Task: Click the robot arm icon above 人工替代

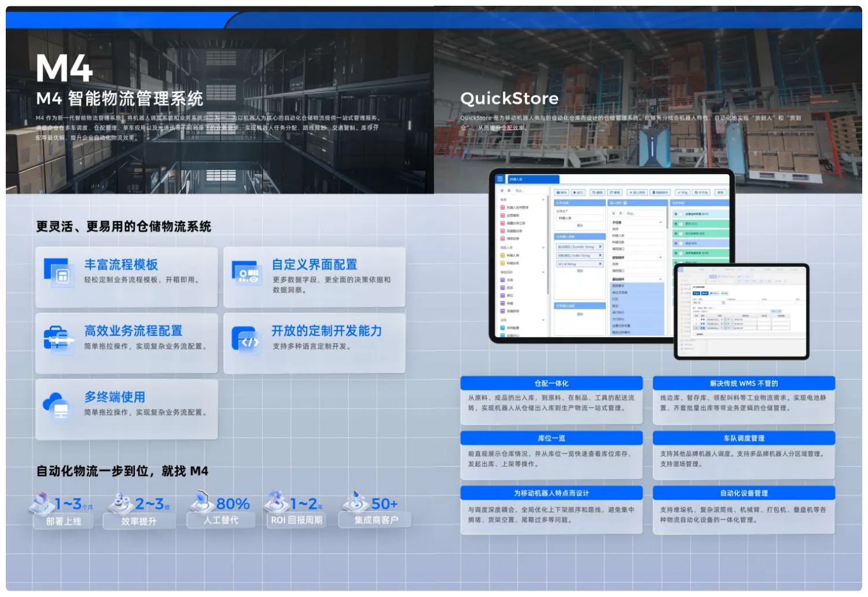Action: click(202, 501)
